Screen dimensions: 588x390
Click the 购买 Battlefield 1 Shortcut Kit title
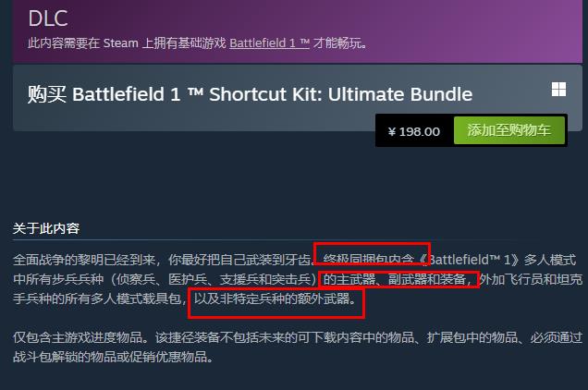pyautogui.click(x=250, y=94)
